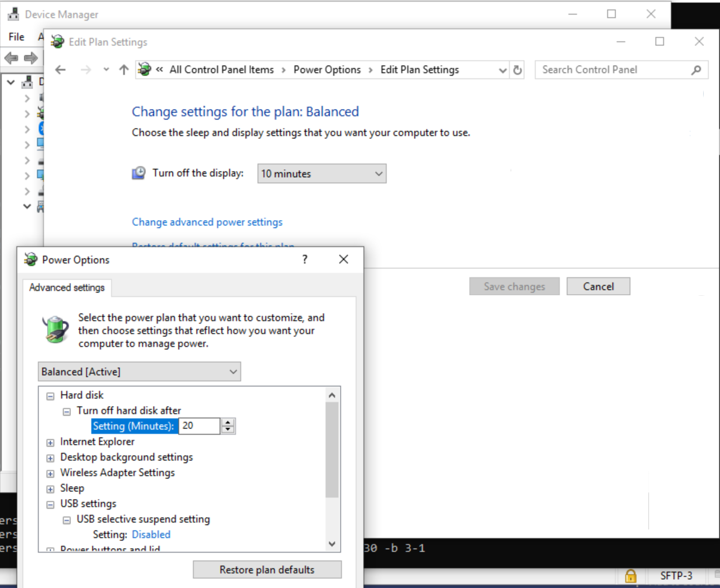Viewport: 720px width, 588px height.
Task: Open Change advanced power settings link
Action: tap(207, 222)
